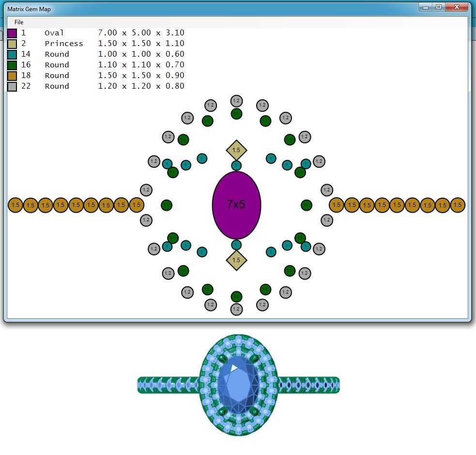Select the dark green gem right of oval

click(x=307, y=205)
